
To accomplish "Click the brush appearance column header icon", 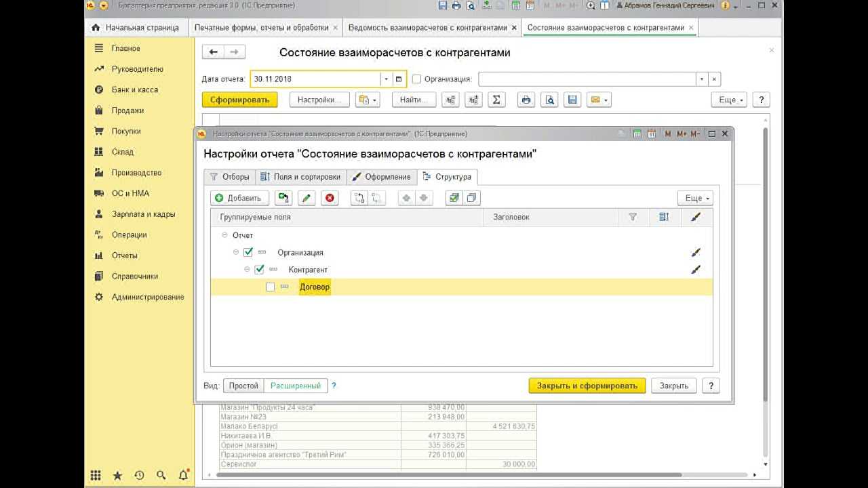I will pos(695,217).
